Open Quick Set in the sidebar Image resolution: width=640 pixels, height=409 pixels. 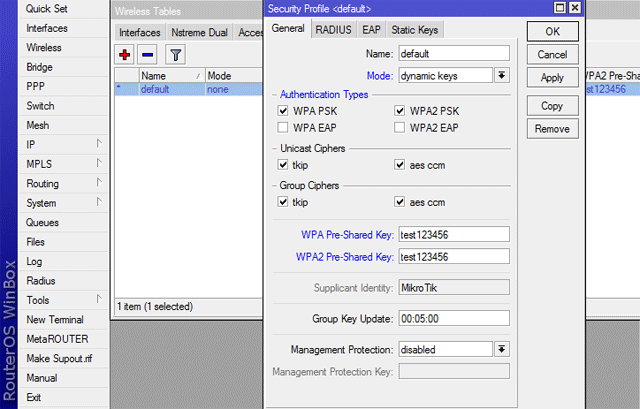click(x=63, y=9)
